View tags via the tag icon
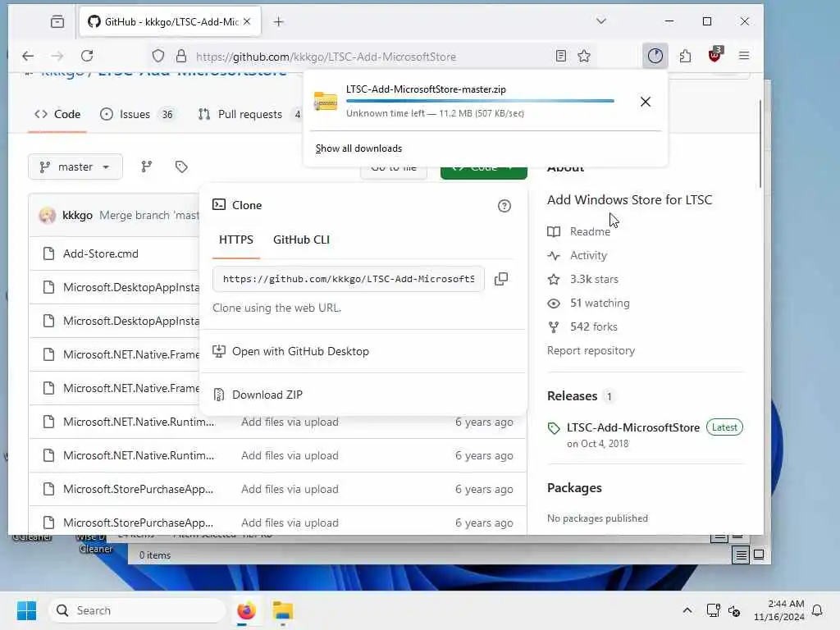This screenshot has height=630, width=840. click(x=181, y=167)
